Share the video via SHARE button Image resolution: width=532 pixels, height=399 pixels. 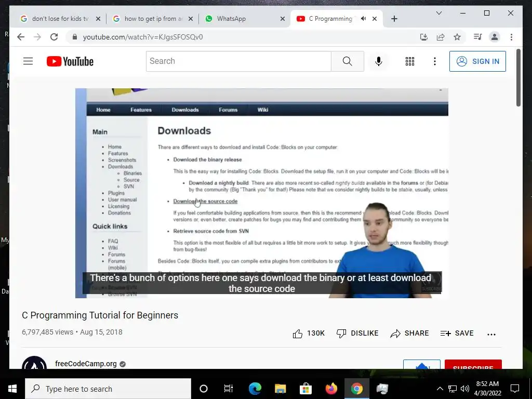tap(409, 333)
